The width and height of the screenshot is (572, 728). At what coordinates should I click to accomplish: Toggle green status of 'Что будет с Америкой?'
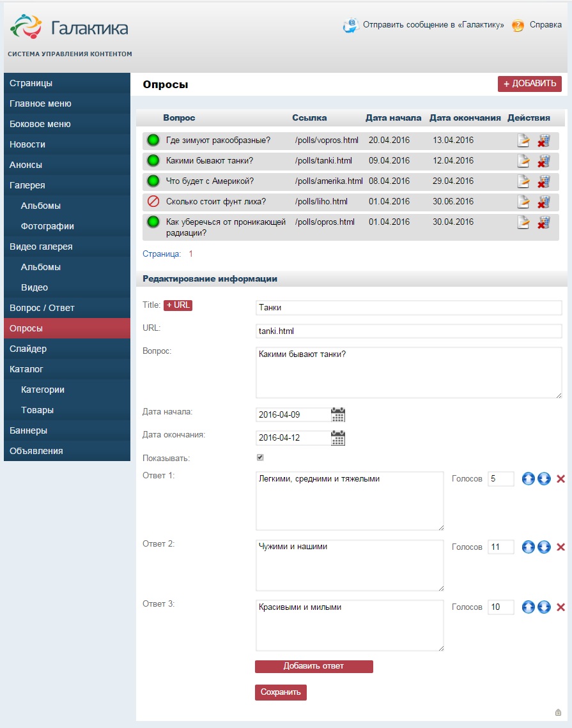click(153, 181)
